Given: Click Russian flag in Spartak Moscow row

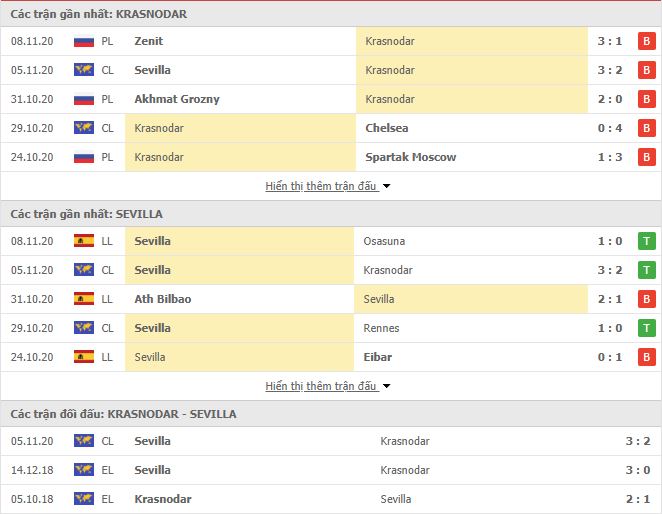Looking at the screenshot, I should click(x=84, y=158).
